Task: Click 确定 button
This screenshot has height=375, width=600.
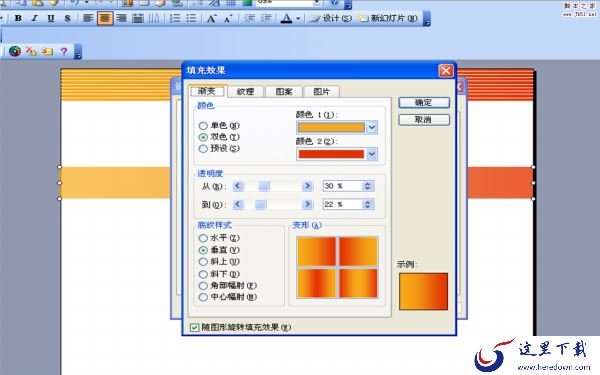Action: tap(424, 103)
